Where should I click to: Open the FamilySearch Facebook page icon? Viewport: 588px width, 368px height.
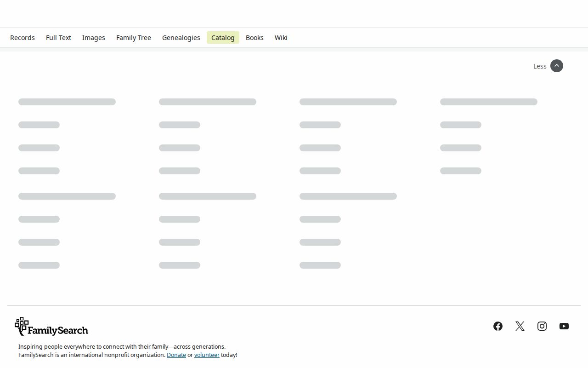pyautogui.click(x=498, y=326)
